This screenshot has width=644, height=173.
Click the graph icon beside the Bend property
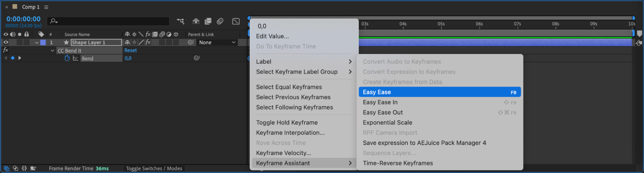coord(75,58)
